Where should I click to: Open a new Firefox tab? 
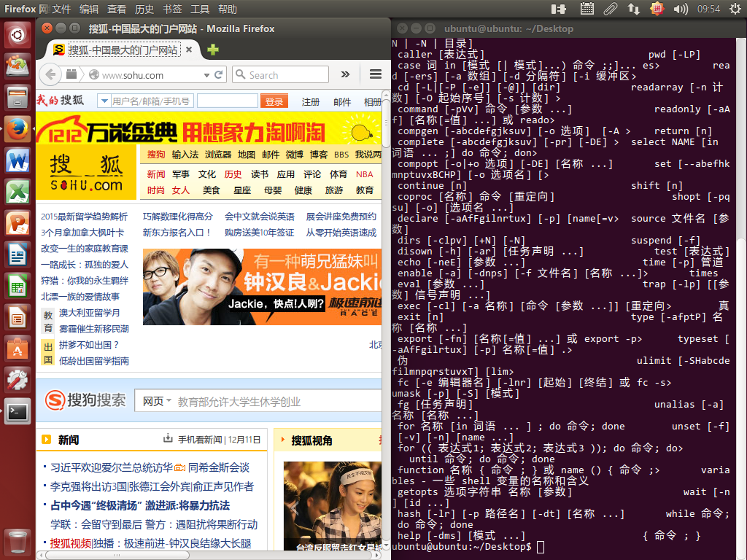(x=213, y=50)
